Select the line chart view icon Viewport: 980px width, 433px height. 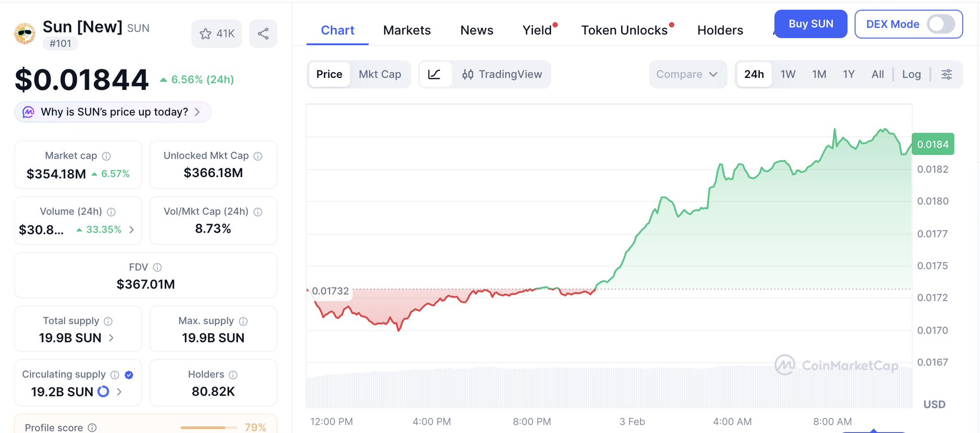434,74
